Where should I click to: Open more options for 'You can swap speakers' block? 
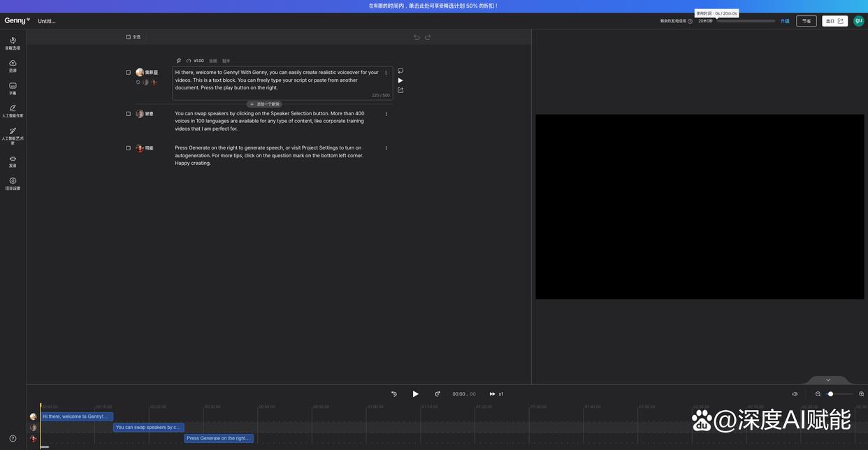[386, 114]
